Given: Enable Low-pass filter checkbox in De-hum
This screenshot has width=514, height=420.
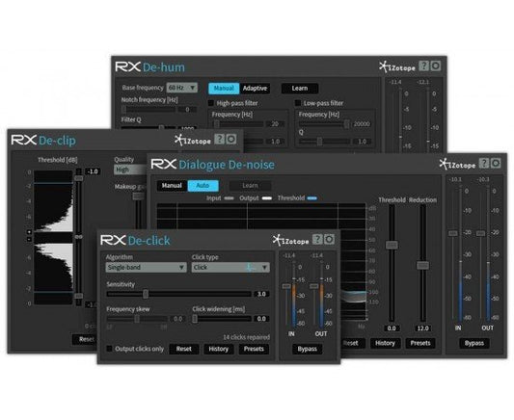Looking at the screenshot, I should coord(298,103).
